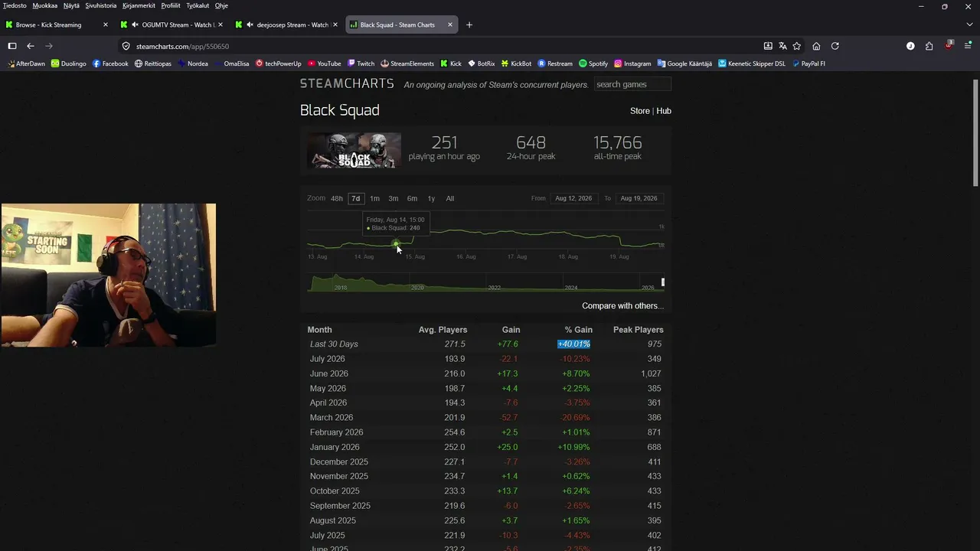Open the Kick bookmark
The width and height of the screenshot is (980, 551).
(x=451, y=64)
